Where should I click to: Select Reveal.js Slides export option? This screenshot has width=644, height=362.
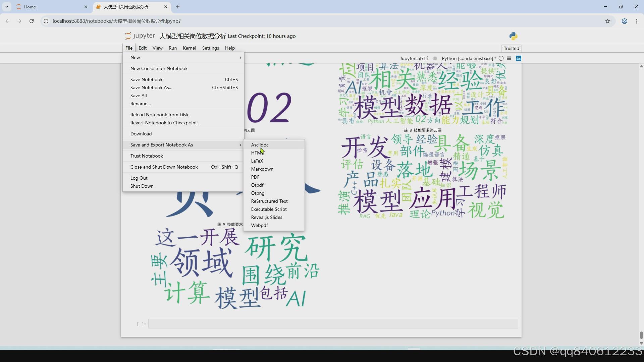point(267,217)
